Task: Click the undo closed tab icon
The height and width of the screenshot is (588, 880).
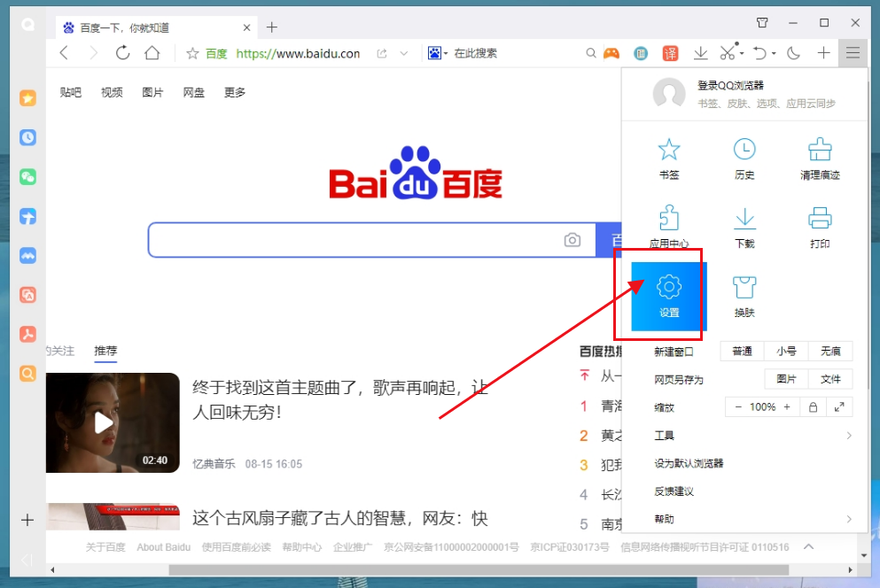Action: pos(759,53)
